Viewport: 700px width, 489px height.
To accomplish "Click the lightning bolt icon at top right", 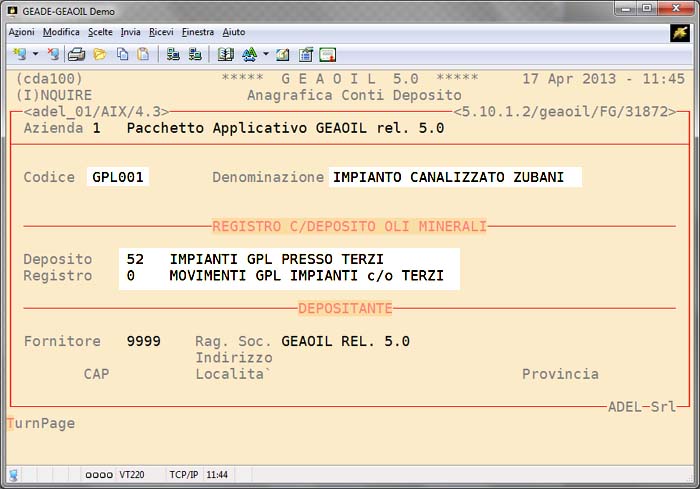I will (x=680, y=33).
